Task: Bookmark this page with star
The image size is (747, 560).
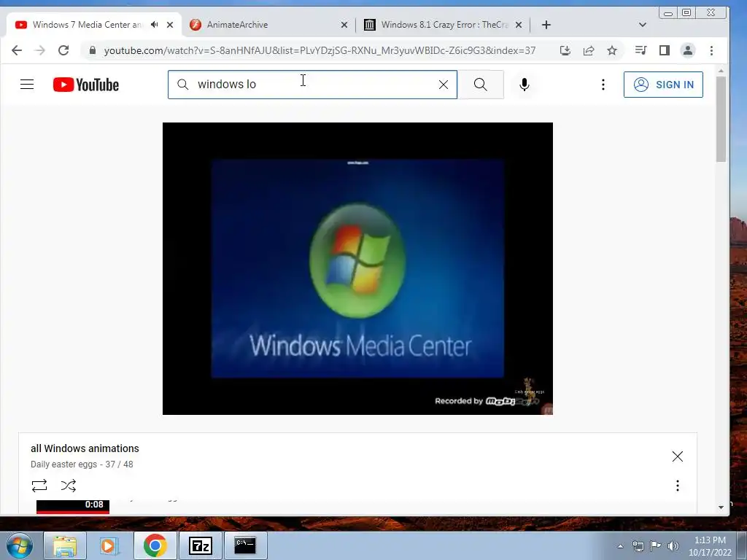Action: coord(612,50)
